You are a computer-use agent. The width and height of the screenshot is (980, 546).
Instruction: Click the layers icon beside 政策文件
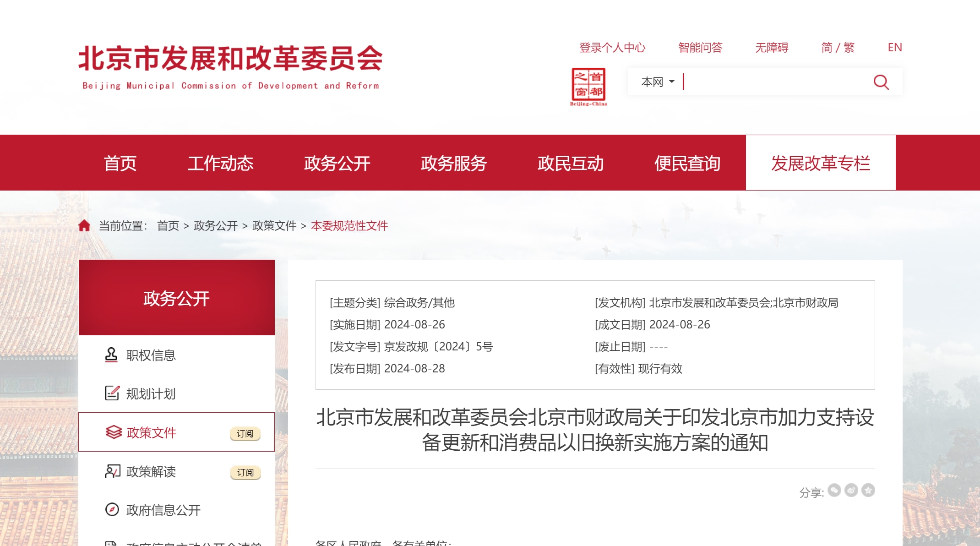114,432
